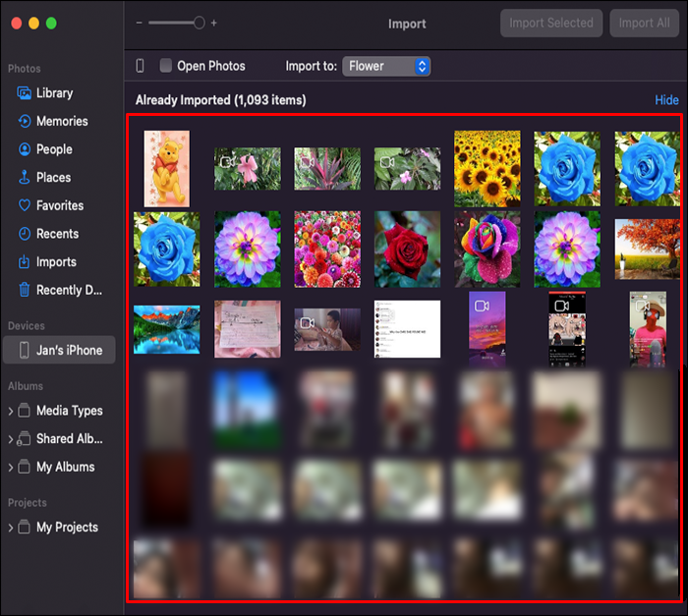
Task: Click the Import Selected button
Action: [x=551, y=23]
